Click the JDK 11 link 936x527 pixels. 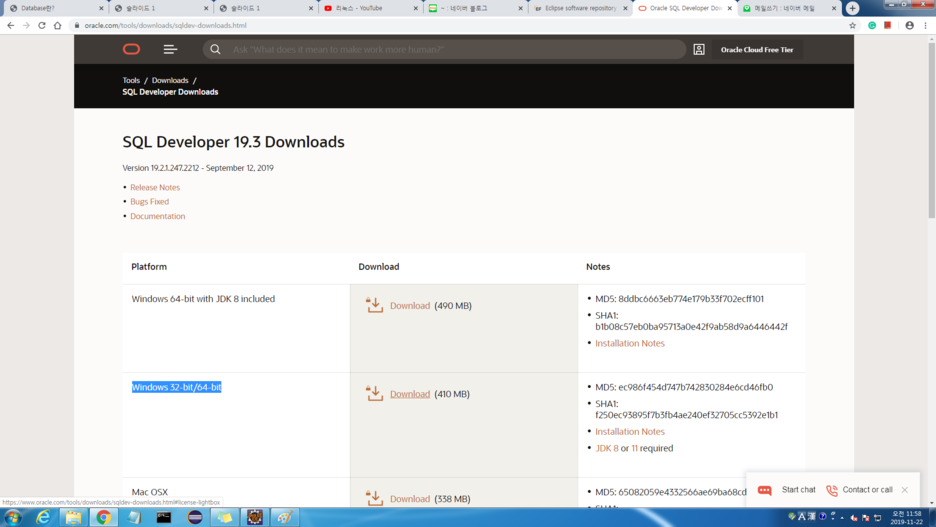635,448
